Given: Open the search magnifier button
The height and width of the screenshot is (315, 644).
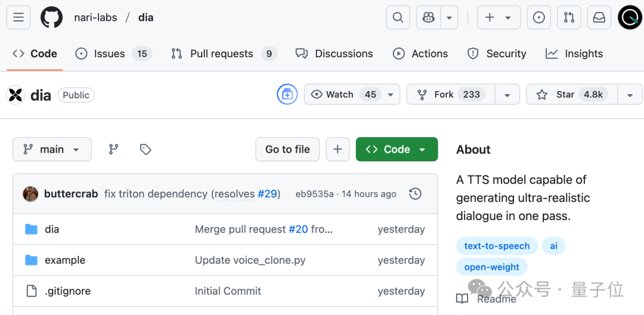Looking at the screenshot, I should pos(398,17).
